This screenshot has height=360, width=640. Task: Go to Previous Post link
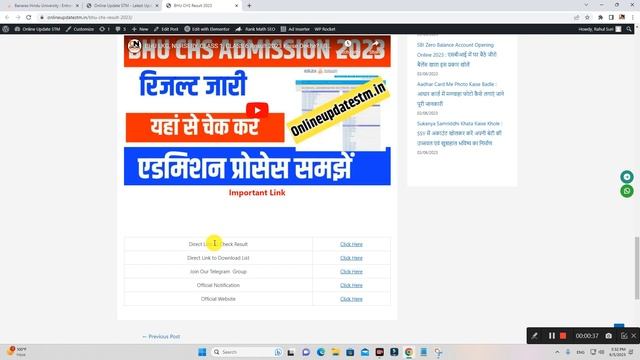[x=161, y=336]
